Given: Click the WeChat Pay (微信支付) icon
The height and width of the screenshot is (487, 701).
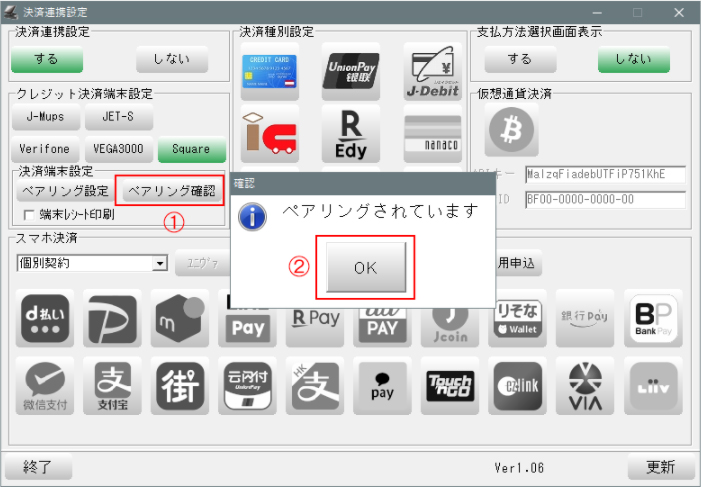Looking at the screenshot, I should click(x=47, y=386).
